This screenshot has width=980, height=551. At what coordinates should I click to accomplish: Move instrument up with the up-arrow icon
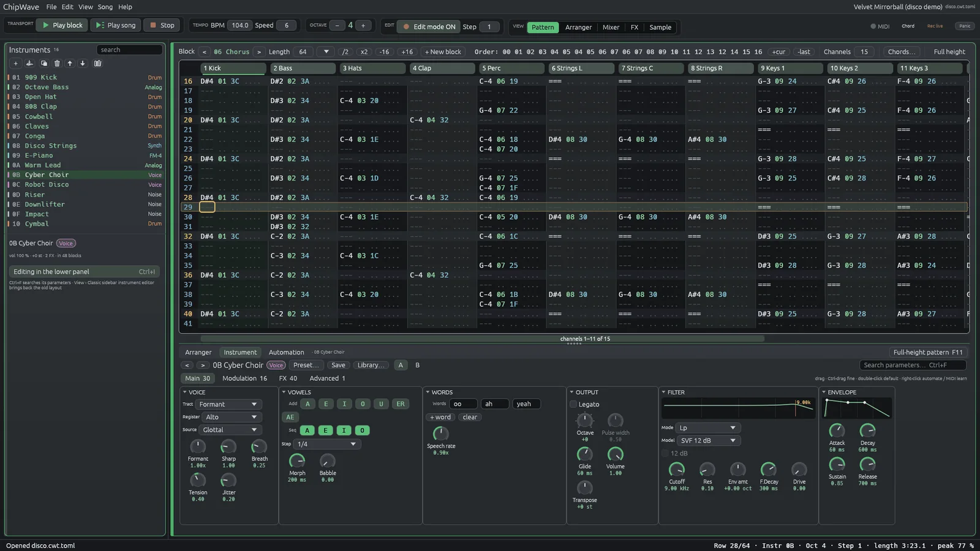tap(70, 63)
